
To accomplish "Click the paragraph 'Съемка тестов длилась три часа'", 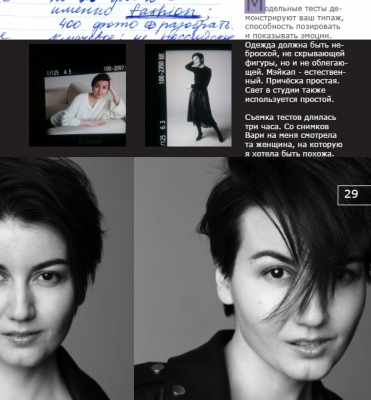I will pyautogui.click(x=293, y=136).
